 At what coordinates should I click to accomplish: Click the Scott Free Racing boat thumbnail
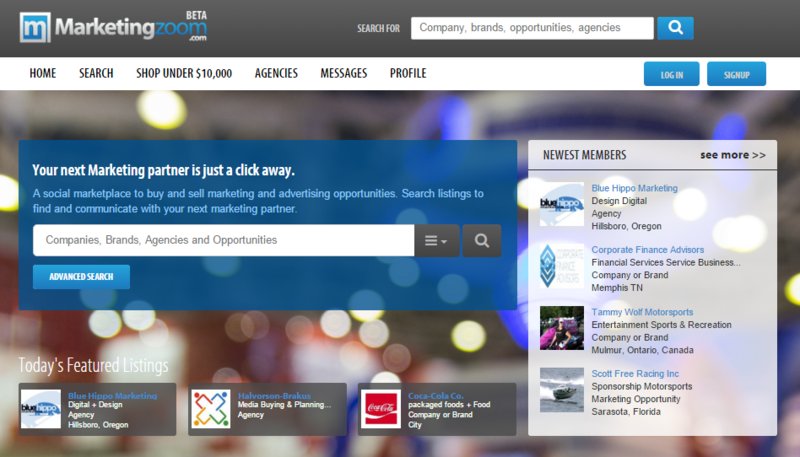(562, 390)
